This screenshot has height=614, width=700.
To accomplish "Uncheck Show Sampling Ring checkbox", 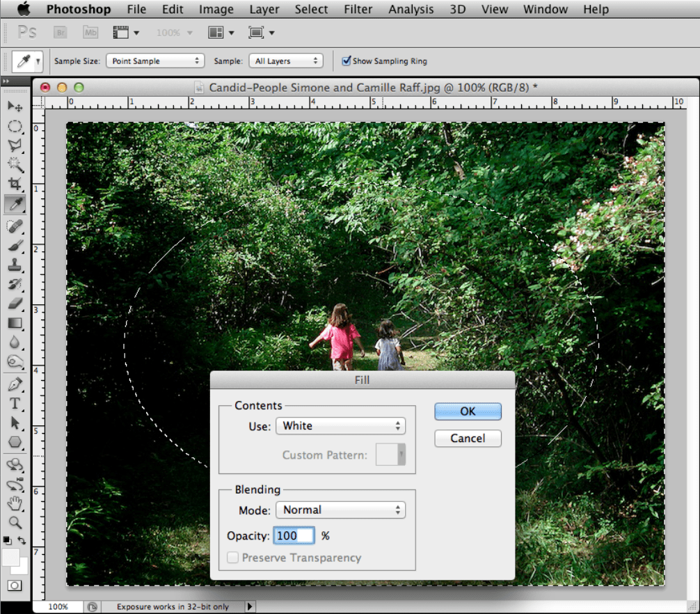I will pos(346,61).
